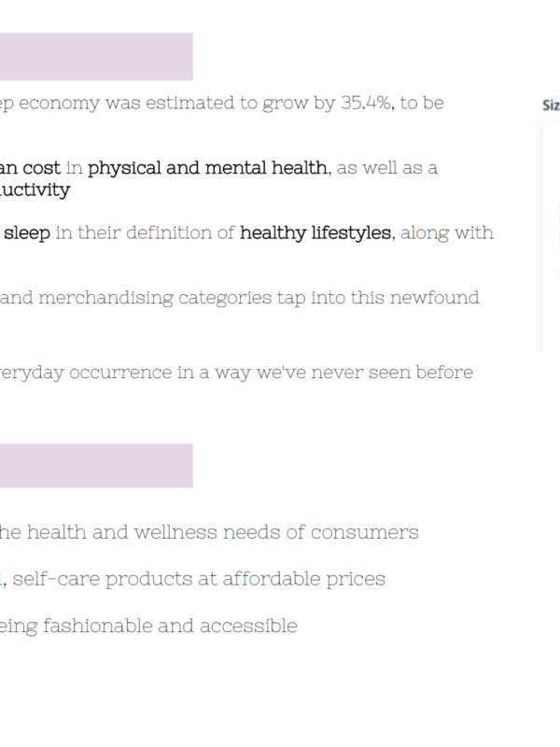The width and height of the screenshot is (560, 747).
Task: Click the 'Siz' chart title at right
Action: [552, 105]
